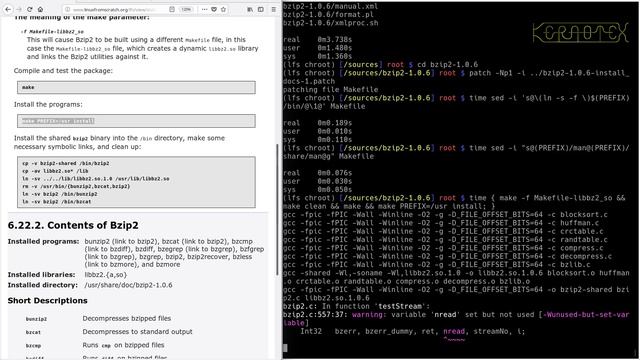Click the terminal cursor block at bottom
Viewport: 640px width, 360px height.
tap(285, 348)
